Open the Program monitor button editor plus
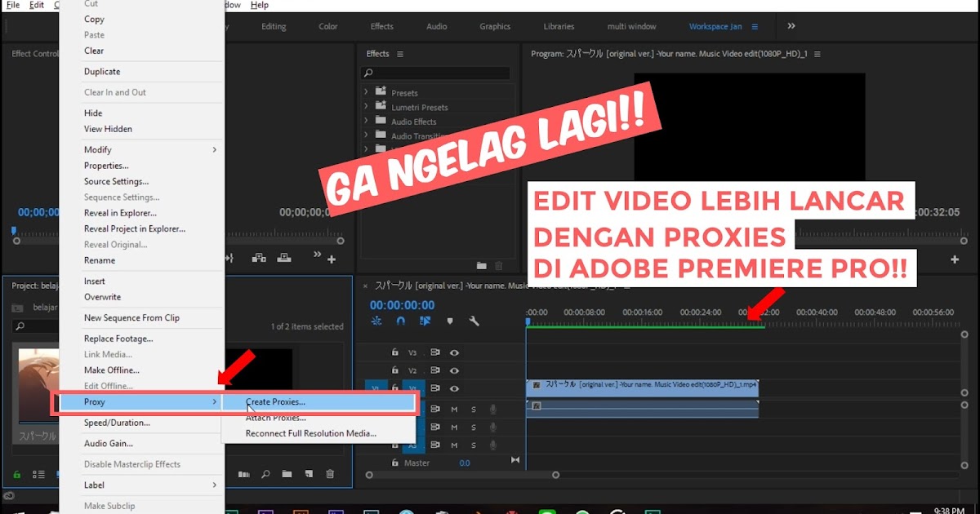This screenshot has height=514, width=980. tap(955, 259)
